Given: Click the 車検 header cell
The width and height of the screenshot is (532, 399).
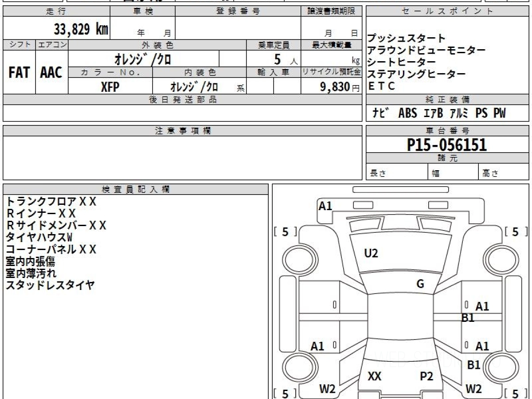Looking at the screenshot, I should 143,12.
